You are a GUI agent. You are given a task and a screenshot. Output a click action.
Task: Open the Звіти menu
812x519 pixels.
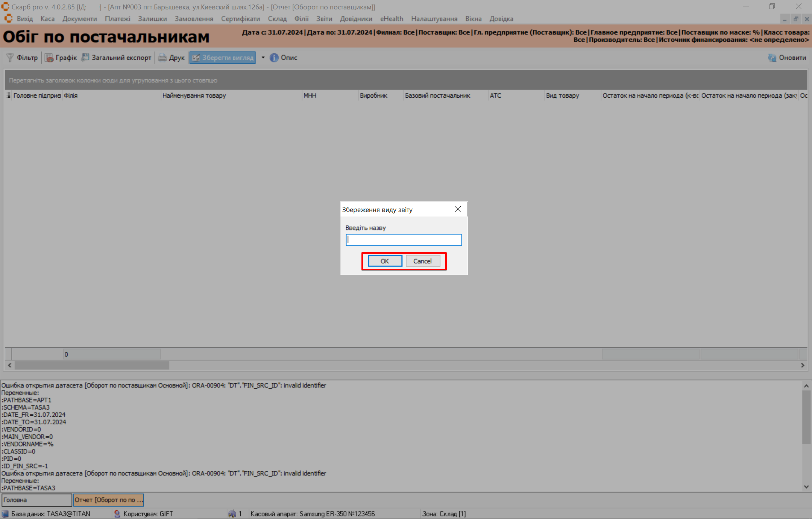[324, 19]
